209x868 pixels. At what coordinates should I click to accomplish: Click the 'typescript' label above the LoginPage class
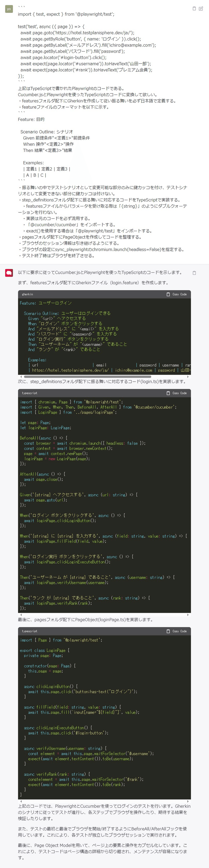tap(30, 631)
